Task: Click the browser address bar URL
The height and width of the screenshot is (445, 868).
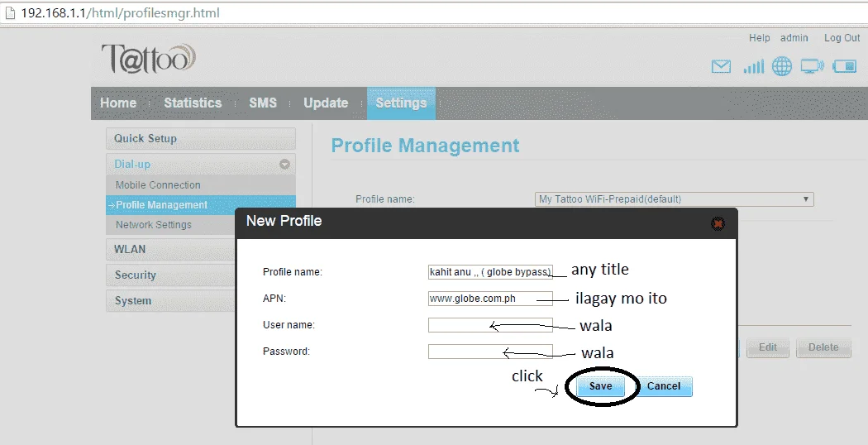Action: click(120, 12)
